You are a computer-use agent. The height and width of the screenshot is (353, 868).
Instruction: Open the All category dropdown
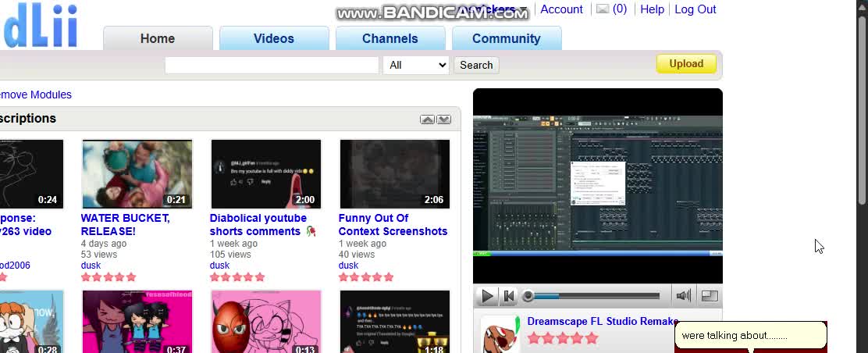(x=416, y=65)
